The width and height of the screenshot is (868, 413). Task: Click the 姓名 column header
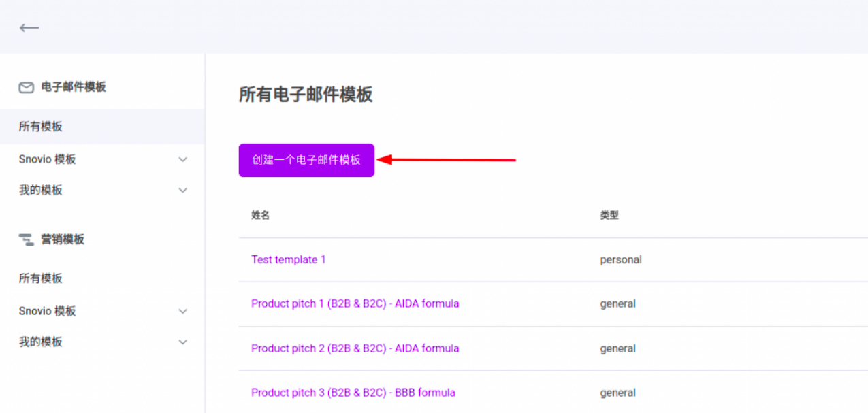coord(261,215)
